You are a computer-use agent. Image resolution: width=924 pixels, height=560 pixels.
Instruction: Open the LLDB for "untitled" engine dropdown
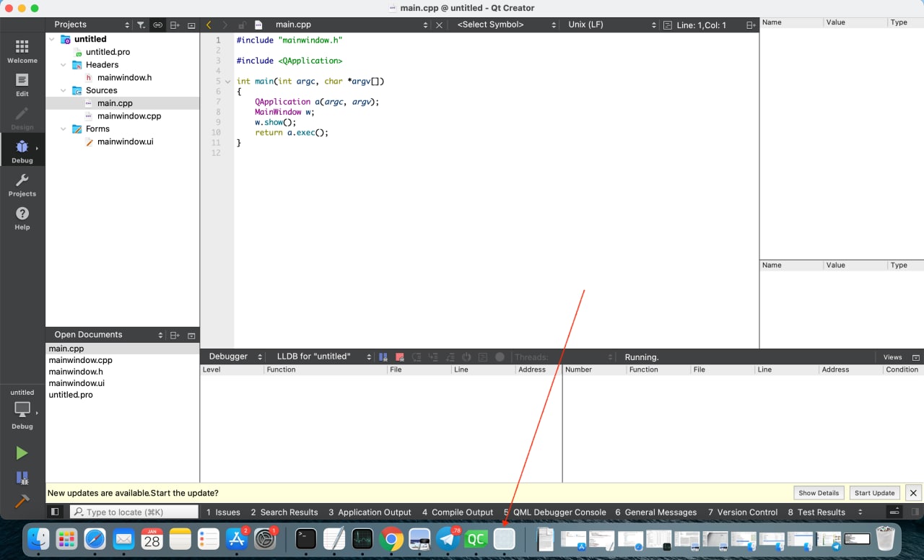[323, 356]
